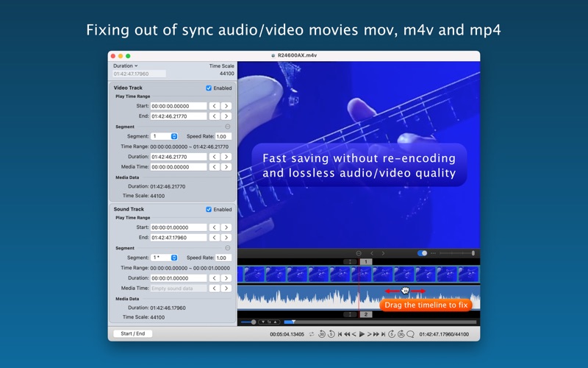Jump back 30 seconds
The width and height of the screenshot is (588, 368).
pos(322,334)
